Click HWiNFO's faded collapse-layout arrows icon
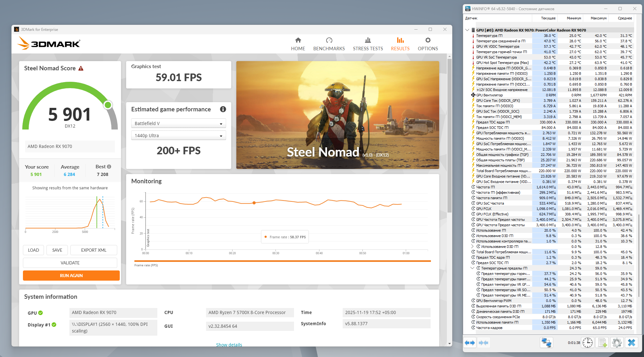The image size is (644, 357). tap(483, 343)
